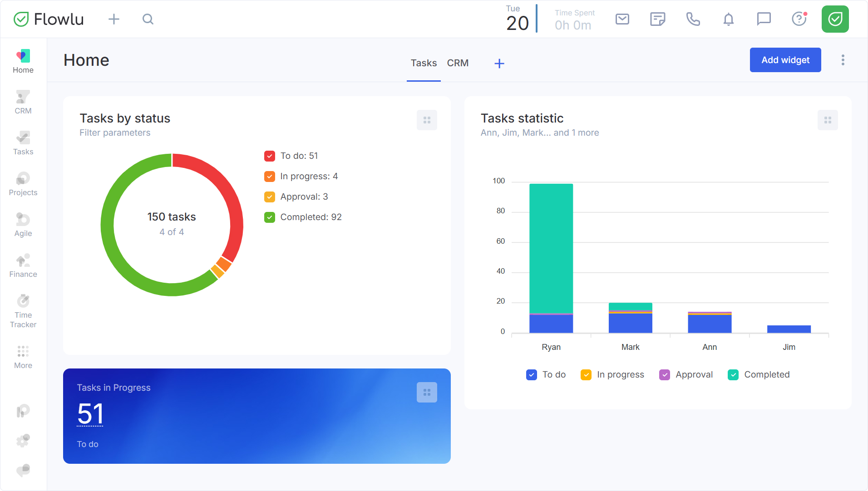Select the Agile sidebar icon
Viewport: 868px width, 491px height.
pyautogui.click(x=23, y=224)
